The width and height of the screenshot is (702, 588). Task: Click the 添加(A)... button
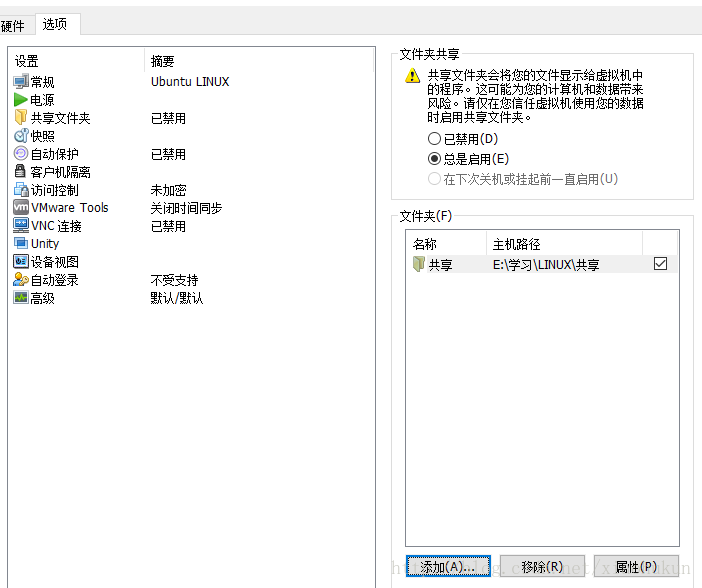tap(448, 567)
